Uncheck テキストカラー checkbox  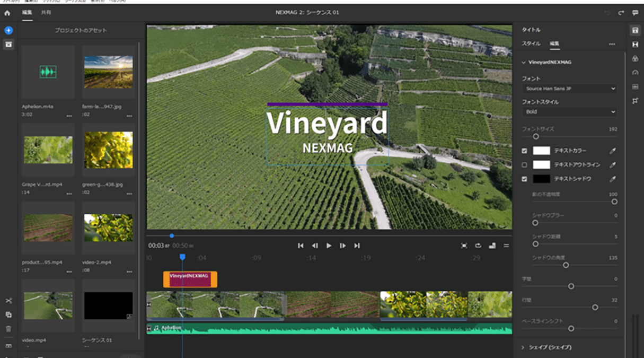coord(525,151)
